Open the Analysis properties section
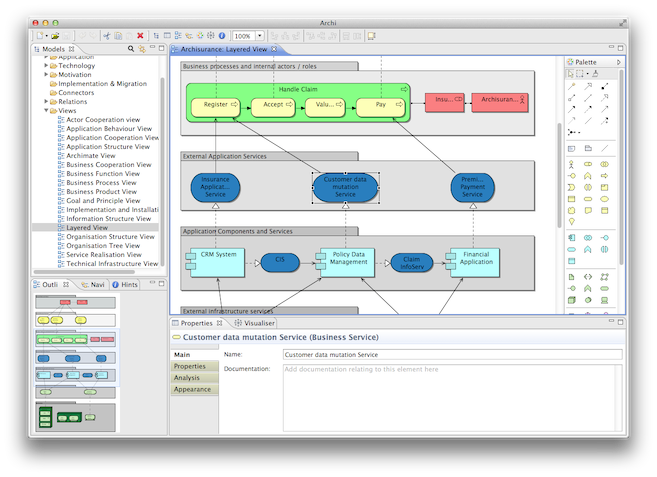The image size is (657, 477). (194, 378)
